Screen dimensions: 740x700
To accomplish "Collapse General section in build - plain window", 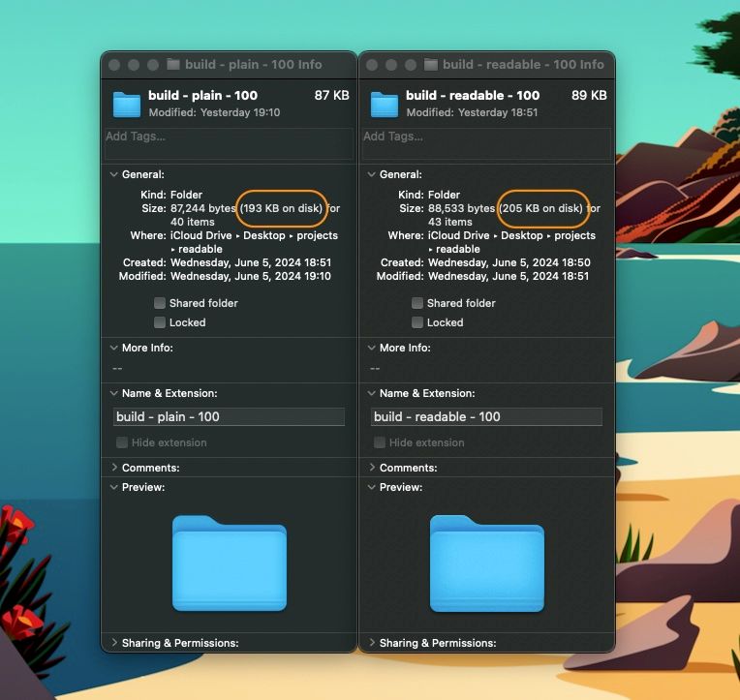I will point(113,175).
